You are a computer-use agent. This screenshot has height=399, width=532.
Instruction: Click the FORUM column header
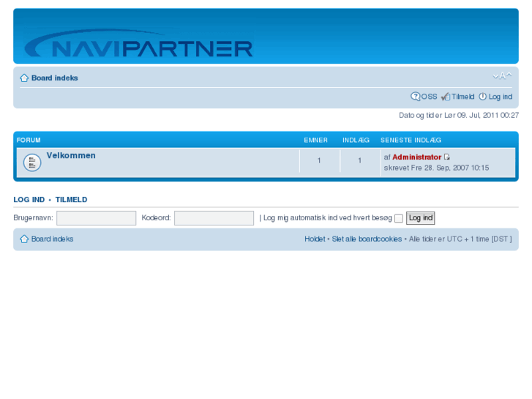[x=29, y=141]
